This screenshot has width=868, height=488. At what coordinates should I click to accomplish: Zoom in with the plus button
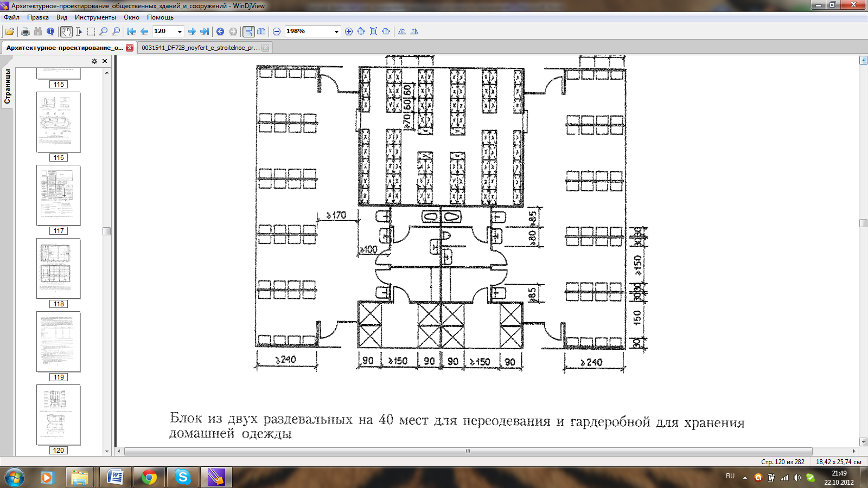349,31
